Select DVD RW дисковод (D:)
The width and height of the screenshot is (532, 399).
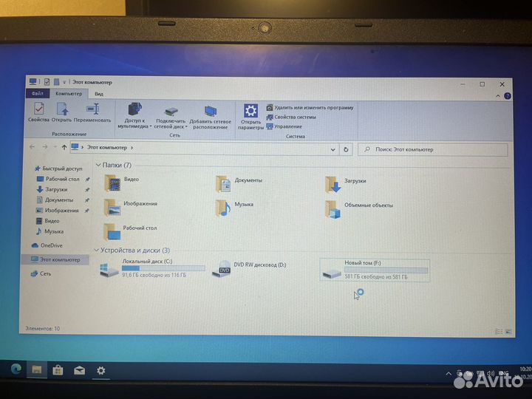coord(249,269)
